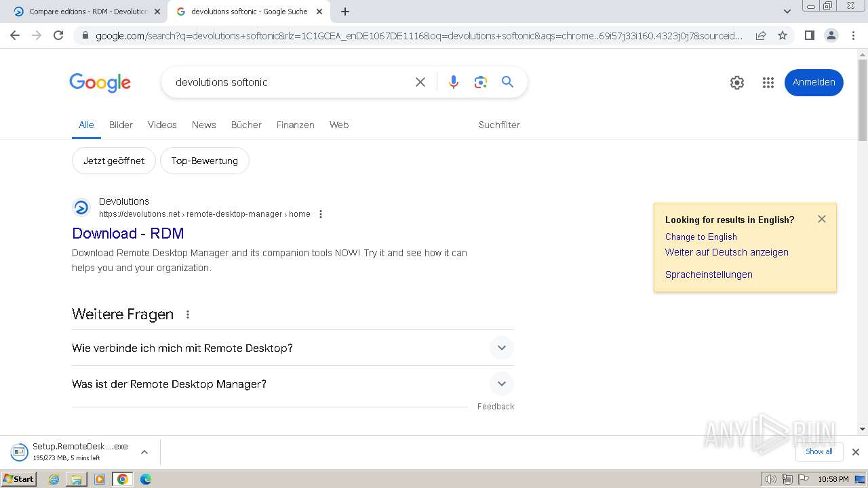Click the Devolutions site favicon
Screen dimensions: 868x488
point(81,207)
